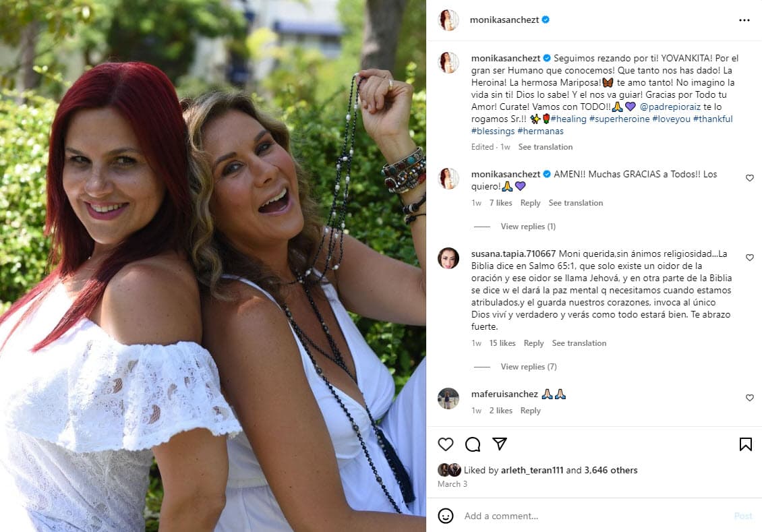
Task: Like susana.tapia.710667's comment with the heart icon
Action: tap(750, 258)
